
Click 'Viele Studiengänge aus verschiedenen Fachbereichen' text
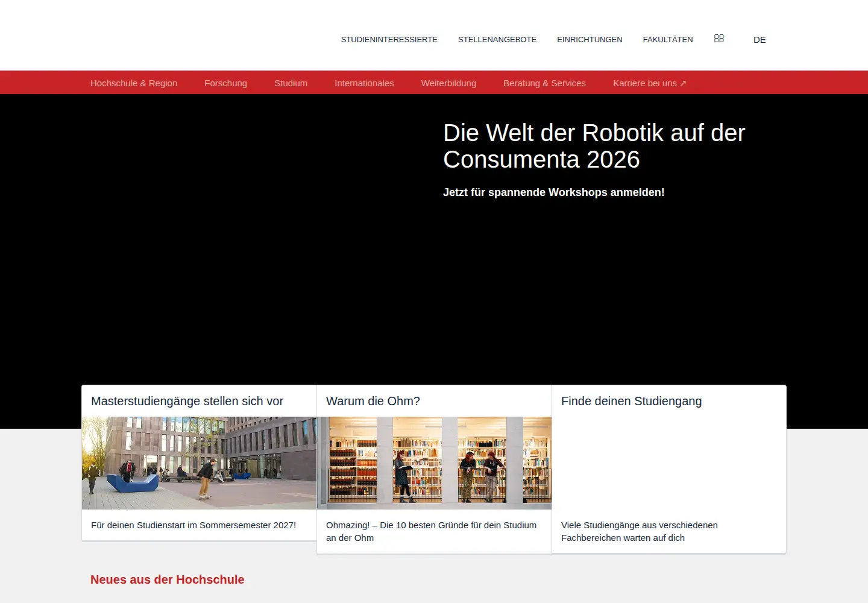(640, 531)
